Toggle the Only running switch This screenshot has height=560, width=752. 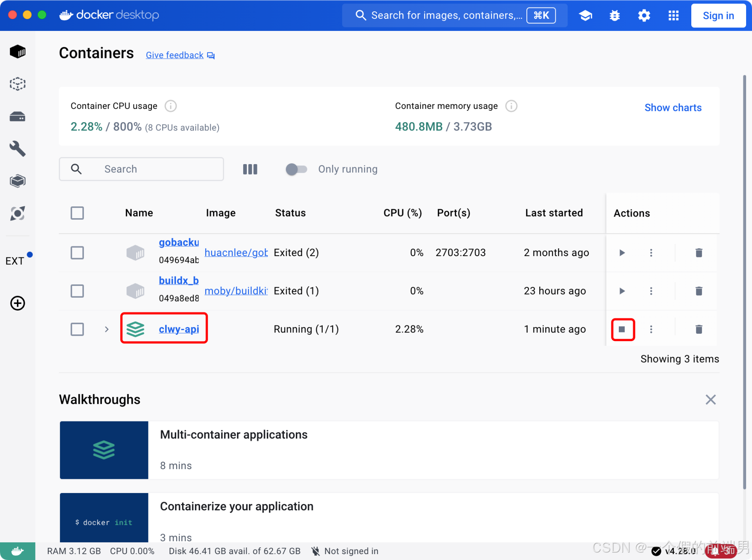(296, 169)
